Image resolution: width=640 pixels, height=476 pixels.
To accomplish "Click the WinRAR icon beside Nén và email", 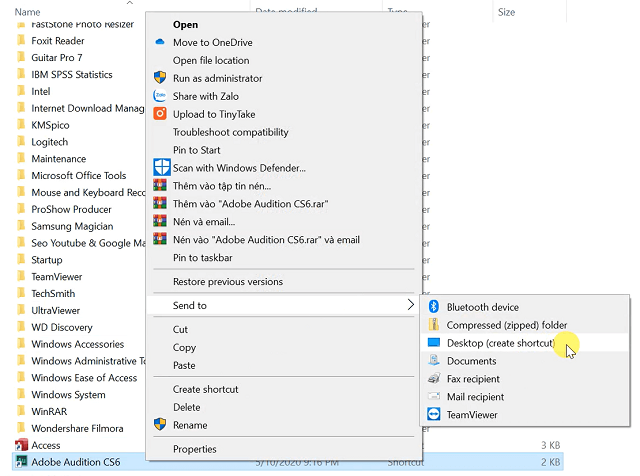I will 160,222.
